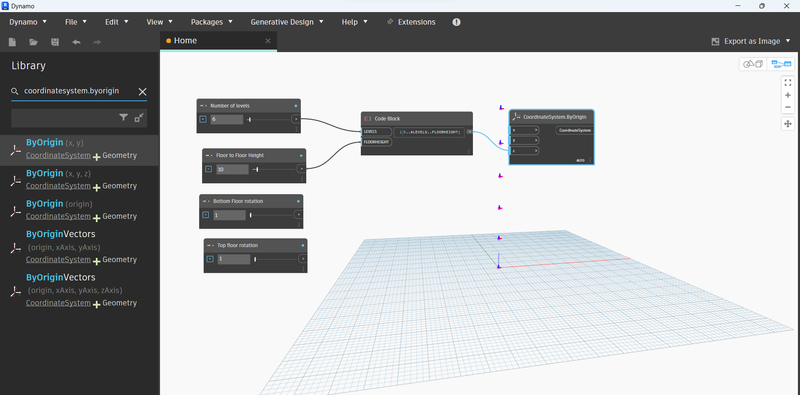
Task: Click the Code Block LEVELS input port
Action: click(x=377, y=132)
